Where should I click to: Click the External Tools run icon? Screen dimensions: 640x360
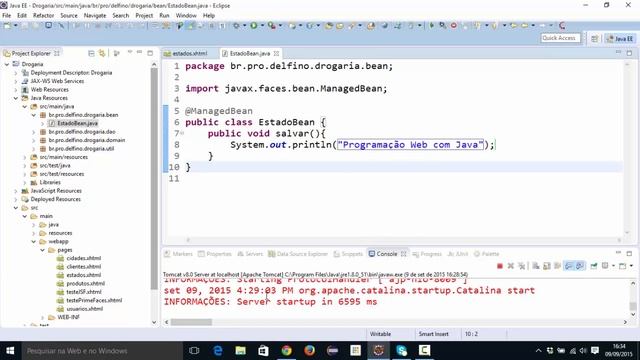[271, 25]
